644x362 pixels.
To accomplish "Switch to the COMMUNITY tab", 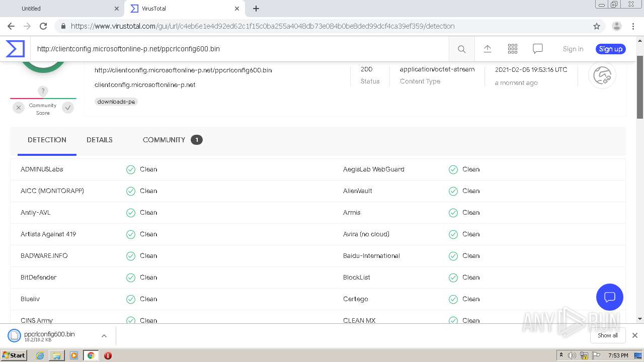I will (x=173, y=140).
